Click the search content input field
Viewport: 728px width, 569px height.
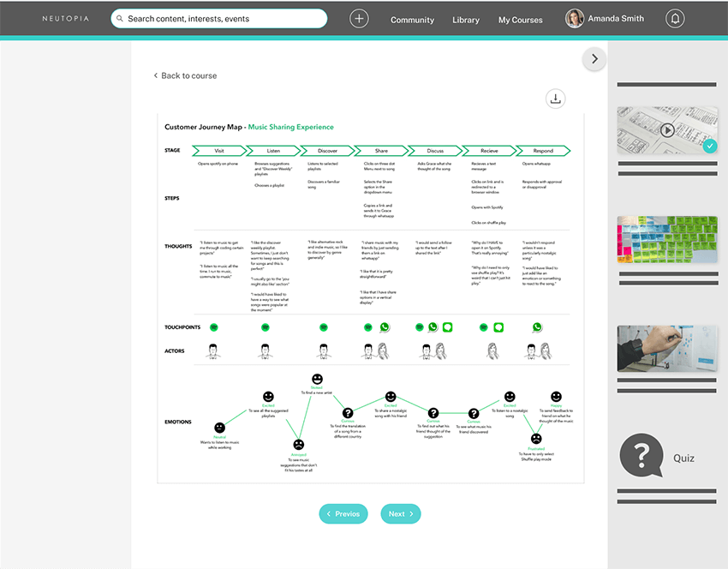coord(223,19)
